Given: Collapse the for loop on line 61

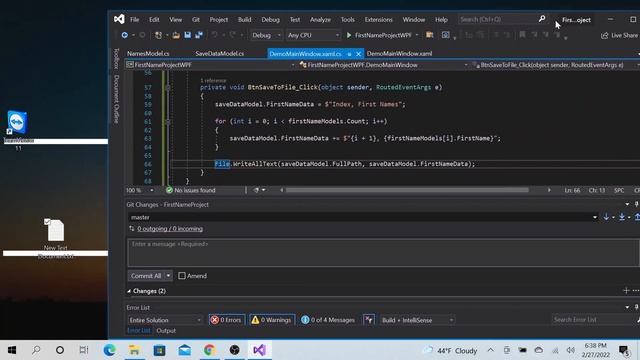Looking at the screenshot, I should [168, 121].
